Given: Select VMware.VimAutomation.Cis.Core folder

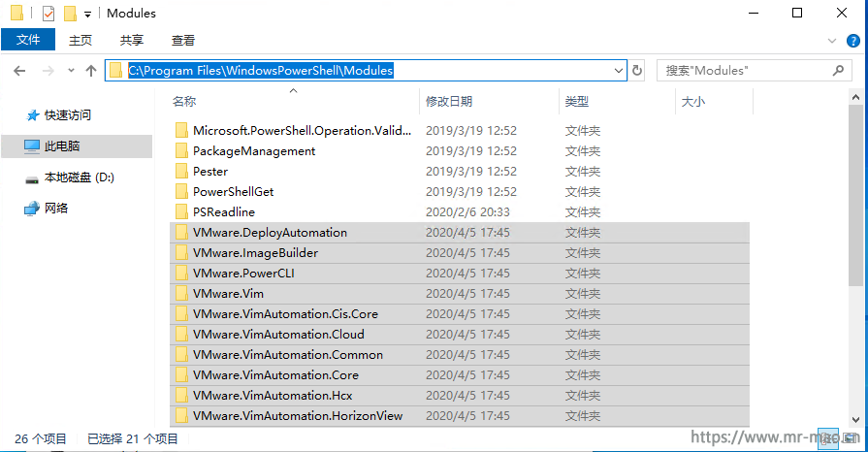Looking at the screenshot, I should [x=460, y=314].
